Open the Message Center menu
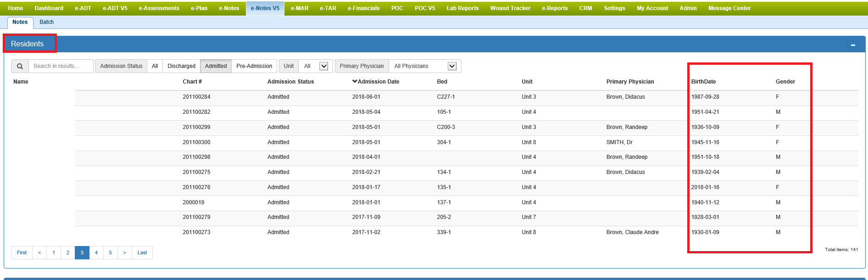This screenshot has height=280, width=868. (729, 8)
